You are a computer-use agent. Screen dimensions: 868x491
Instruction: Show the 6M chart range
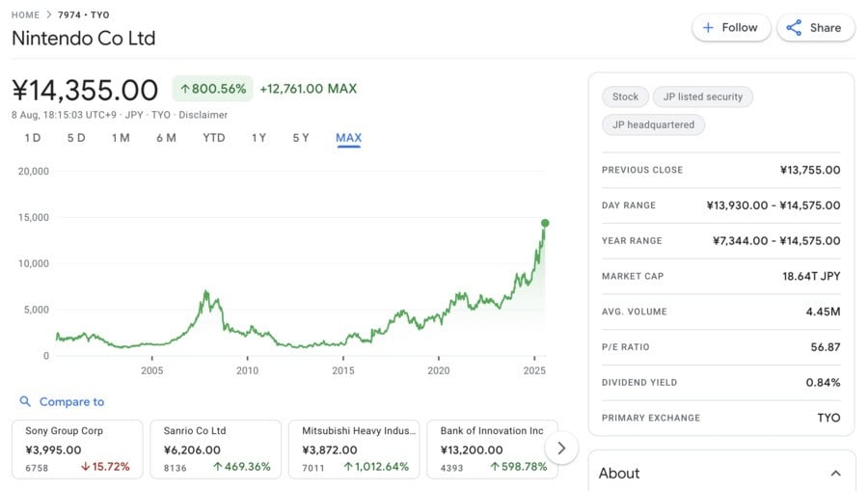tap(166, 138)
